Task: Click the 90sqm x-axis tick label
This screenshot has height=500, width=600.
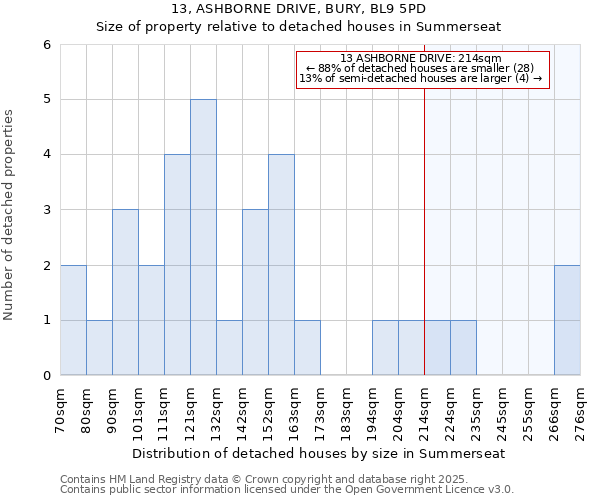Action: click(x=112, y=410)
